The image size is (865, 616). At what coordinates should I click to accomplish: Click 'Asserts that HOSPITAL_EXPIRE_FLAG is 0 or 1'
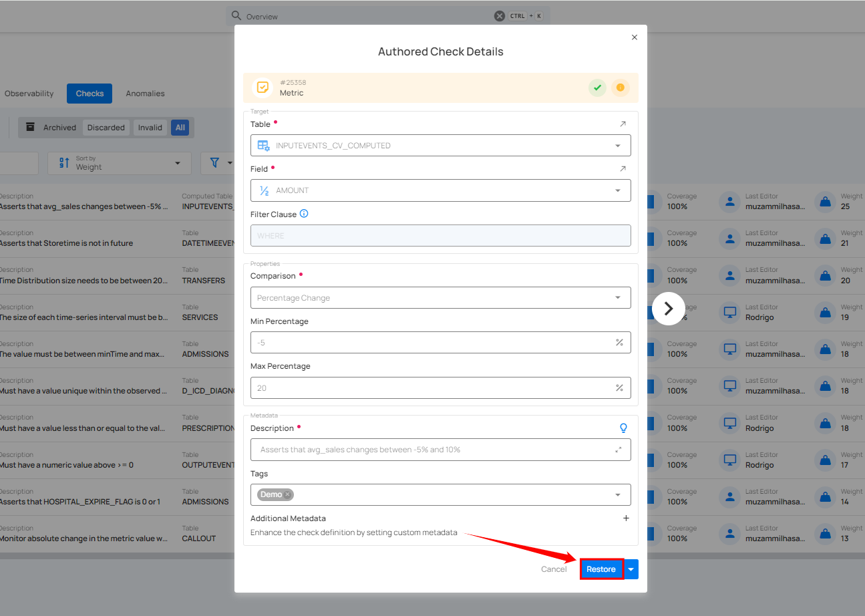click(79, 502)
